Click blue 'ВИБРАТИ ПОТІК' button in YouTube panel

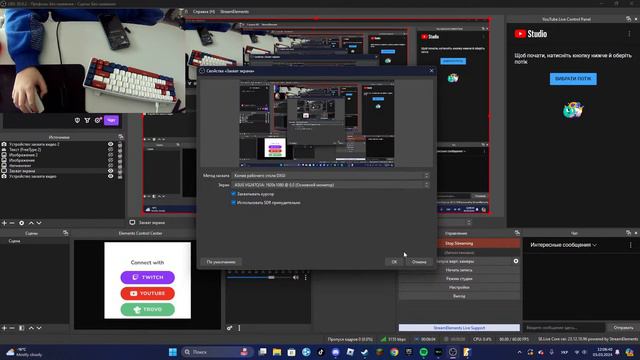[573, 79]
